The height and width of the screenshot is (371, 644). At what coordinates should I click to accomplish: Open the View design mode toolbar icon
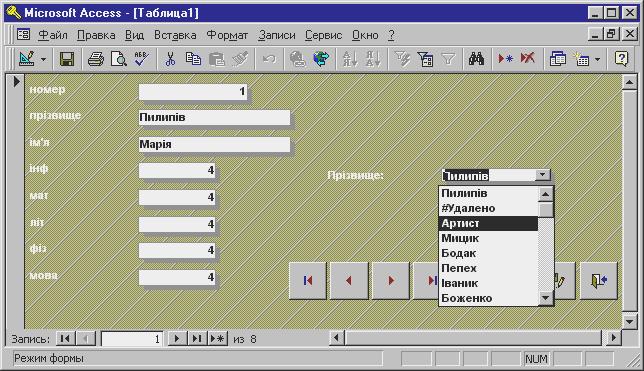coord(27,59)
